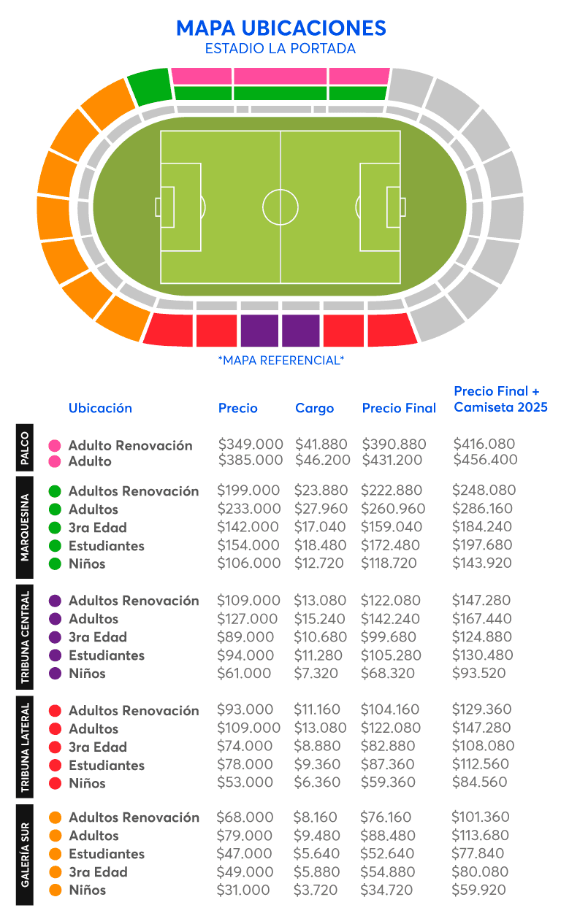Select the orange dot beside Galería Sur 3ra Edad
This screenshot has height=924, width=561.
54,872
